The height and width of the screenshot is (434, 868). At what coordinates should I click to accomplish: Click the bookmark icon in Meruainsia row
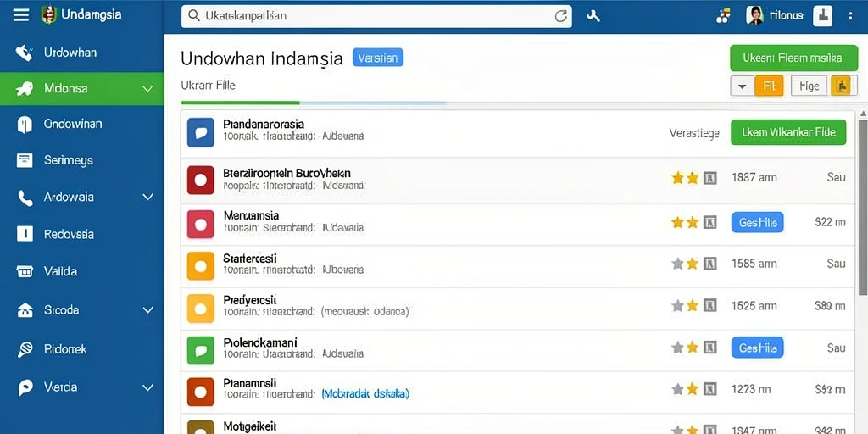pos(709,223)
